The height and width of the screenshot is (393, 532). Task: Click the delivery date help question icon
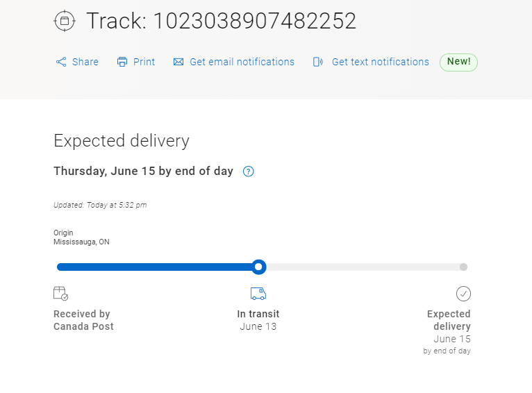[x=249, y=172]
